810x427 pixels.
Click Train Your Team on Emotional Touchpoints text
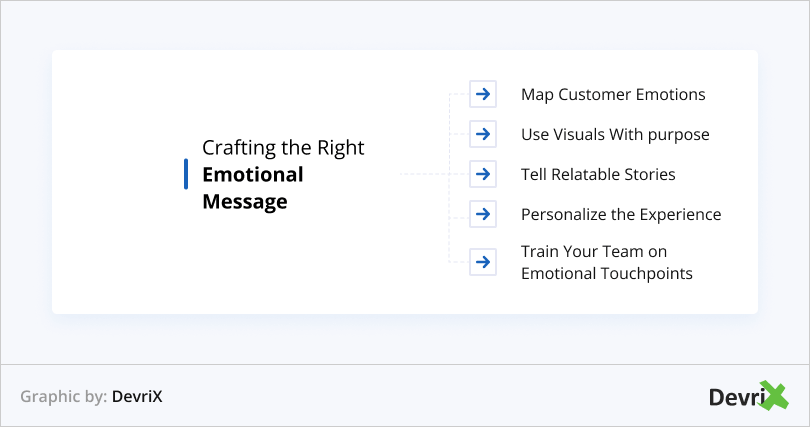[606, 262]
